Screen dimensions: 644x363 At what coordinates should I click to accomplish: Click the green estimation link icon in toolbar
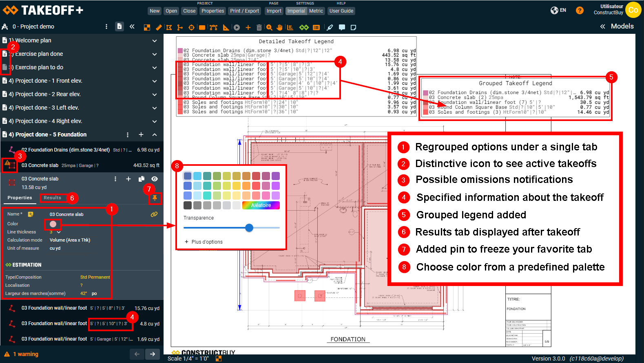304,27
